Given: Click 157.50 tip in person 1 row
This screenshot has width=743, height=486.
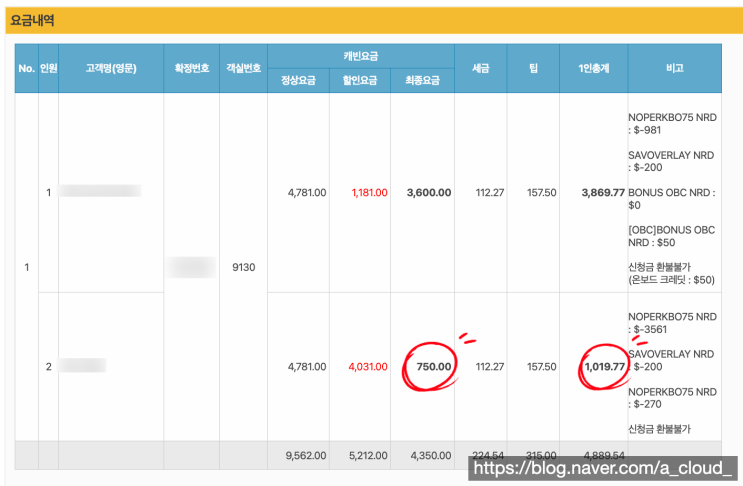Looking at the screenshot, I should tap(542, 192).
